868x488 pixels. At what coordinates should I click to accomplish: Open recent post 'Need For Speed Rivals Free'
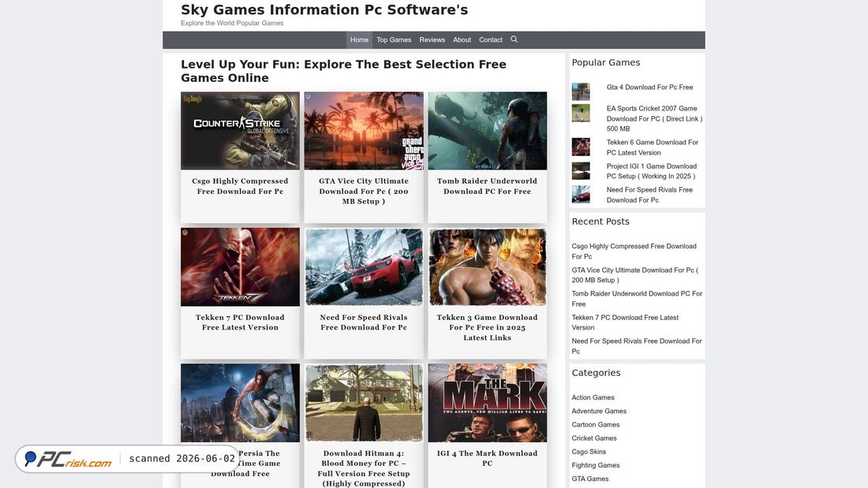pos(637,346)
